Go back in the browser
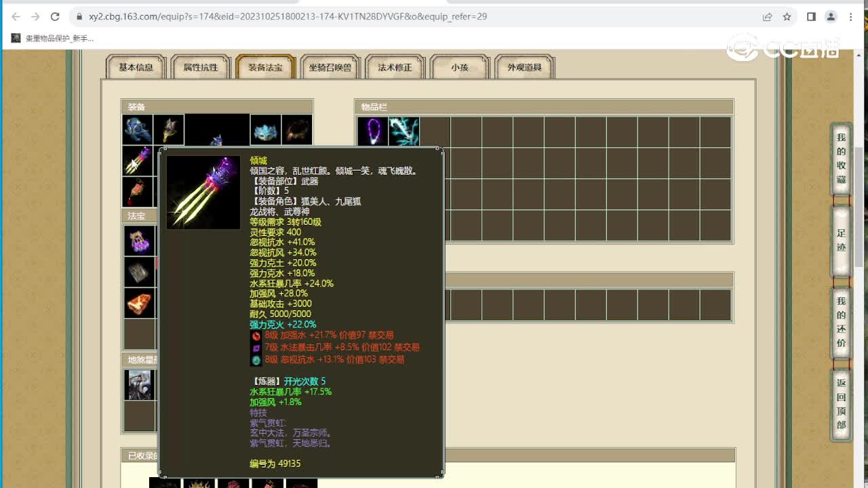The height and width of the screenshot is (488, 868). coord(16,16)
